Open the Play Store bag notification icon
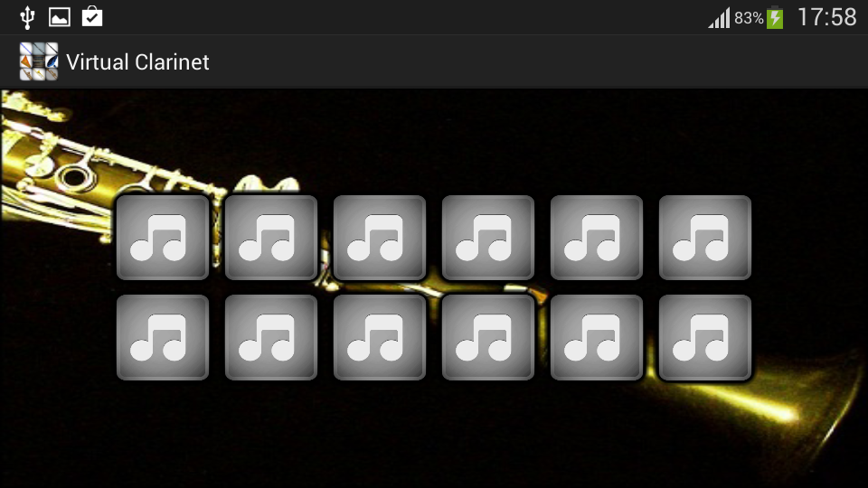This screenshot has height=488, width=868. pyautogui.click(x=92, y=16)
